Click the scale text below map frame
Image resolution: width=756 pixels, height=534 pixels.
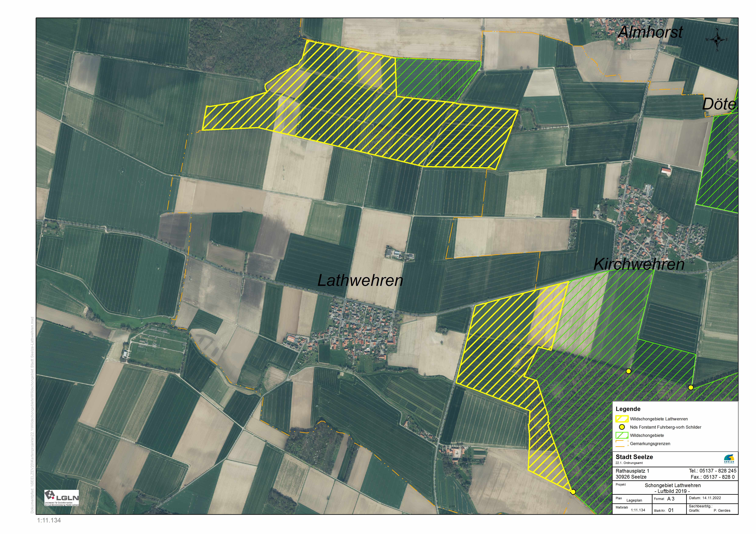coord(49,520)
